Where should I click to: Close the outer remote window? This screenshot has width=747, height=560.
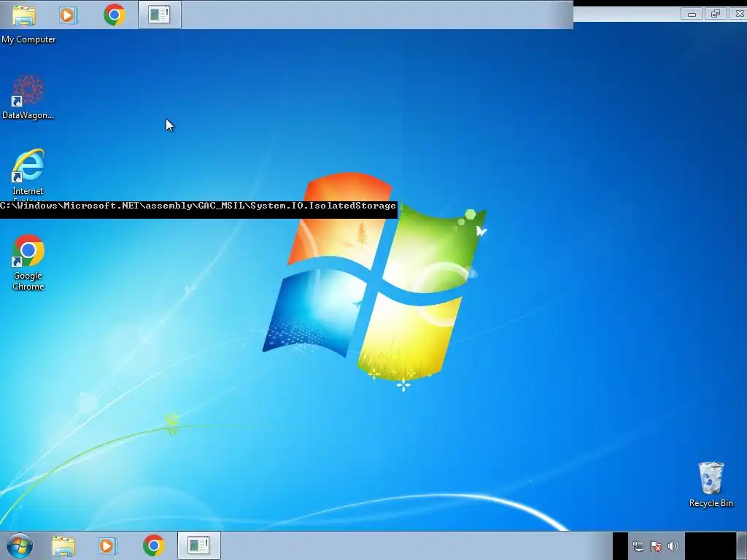coord(739,15)
